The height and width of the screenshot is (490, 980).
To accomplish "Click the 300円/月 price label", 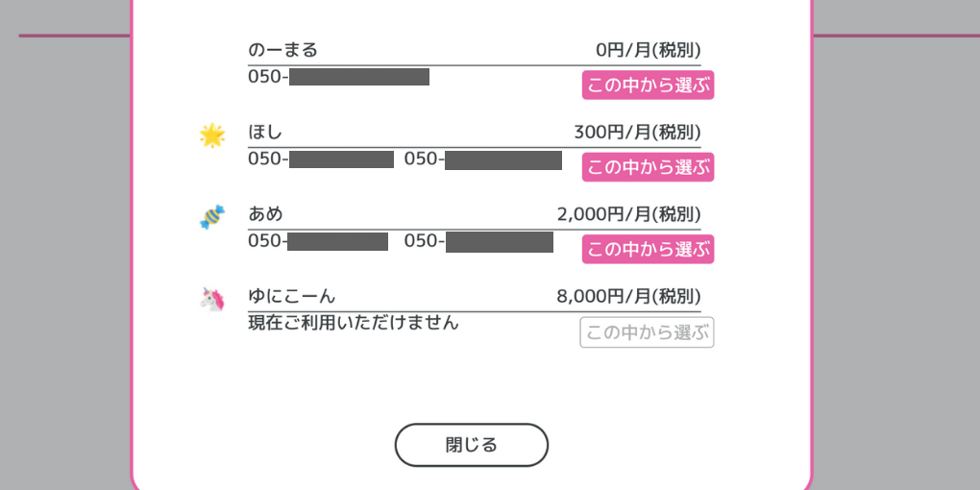I will pos(638,133).
